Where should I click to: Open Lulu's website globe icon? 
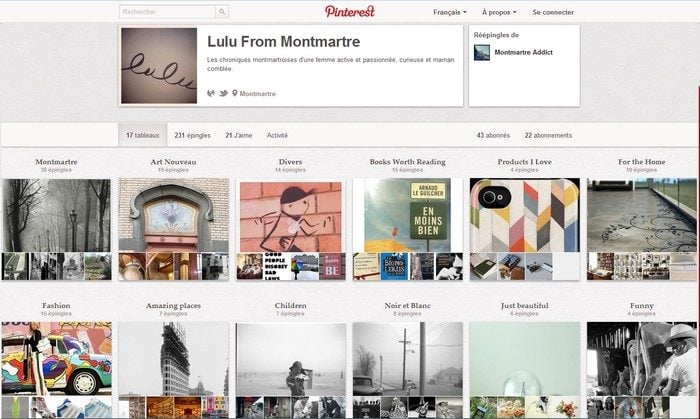(x=211, y=93)
